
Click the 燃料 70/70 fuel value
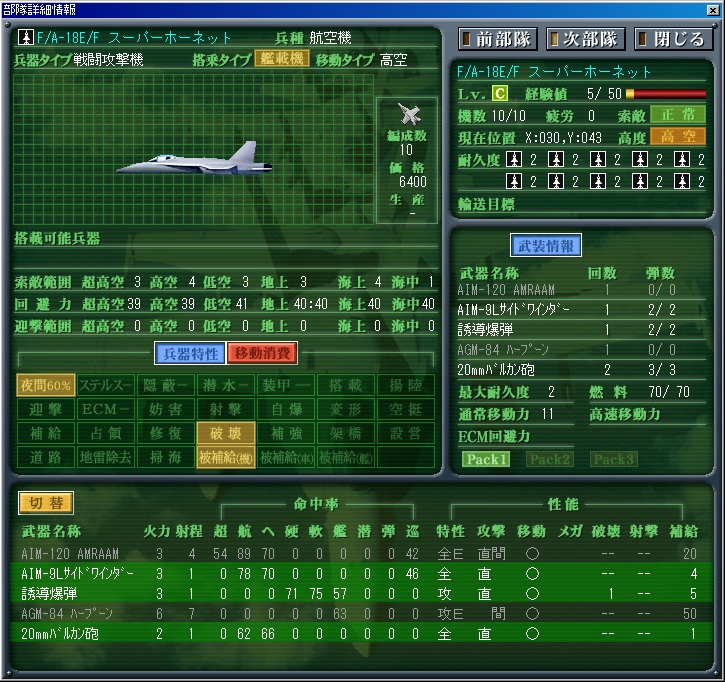pos(669,392)
